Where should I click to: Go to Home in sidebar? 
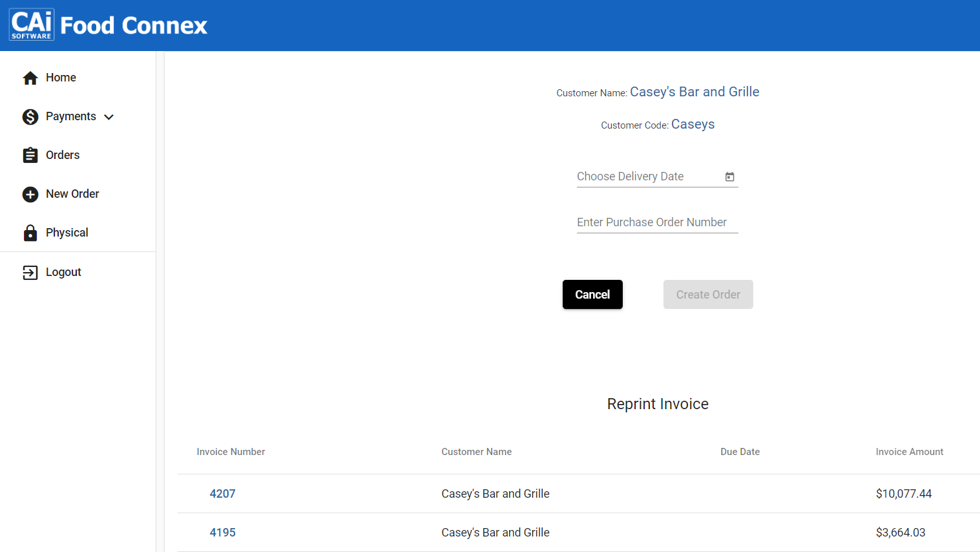61,78
